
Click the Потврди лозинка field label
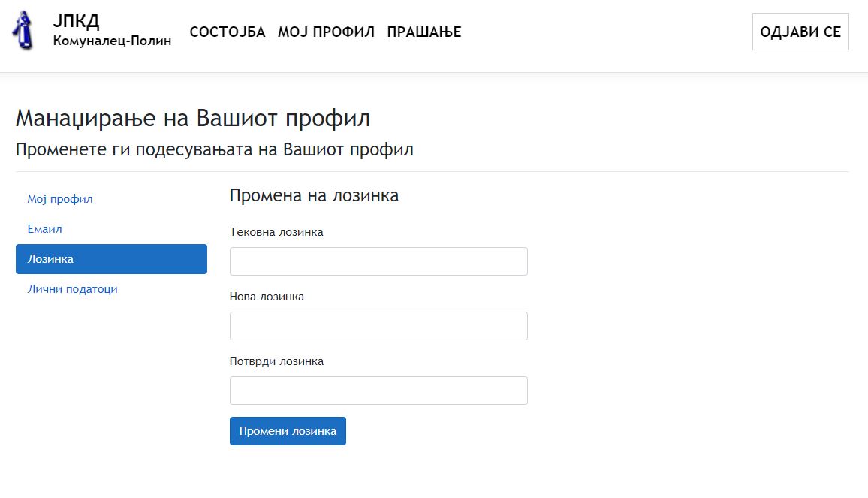click(x=277, y=361)
